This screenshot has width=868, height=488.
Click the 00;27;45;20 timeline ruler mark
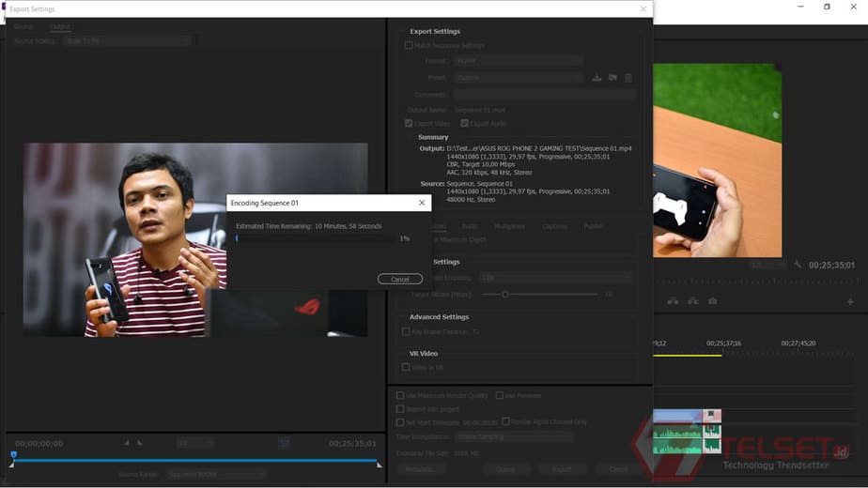798,343
